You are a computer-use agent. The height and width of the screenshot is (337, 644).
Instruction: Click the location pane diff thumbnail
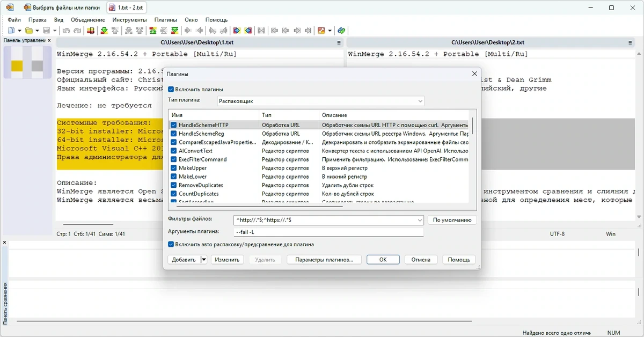(x=27, y=62)
